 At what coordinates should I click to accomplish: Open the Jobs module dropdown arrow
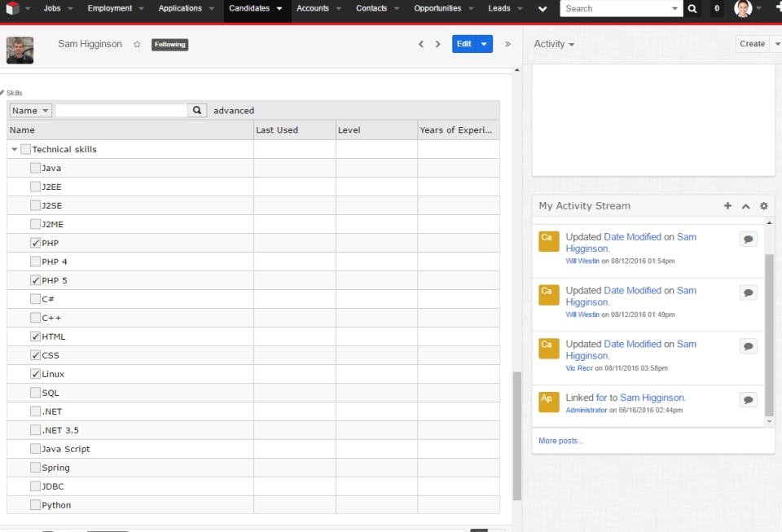70,8
